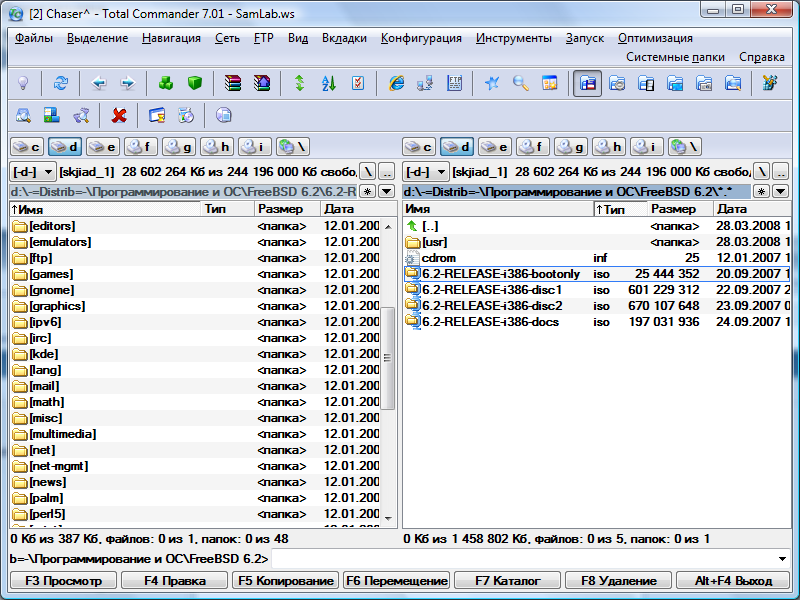Click left panel scrollbar down arrow

click(x=388, y=519)
